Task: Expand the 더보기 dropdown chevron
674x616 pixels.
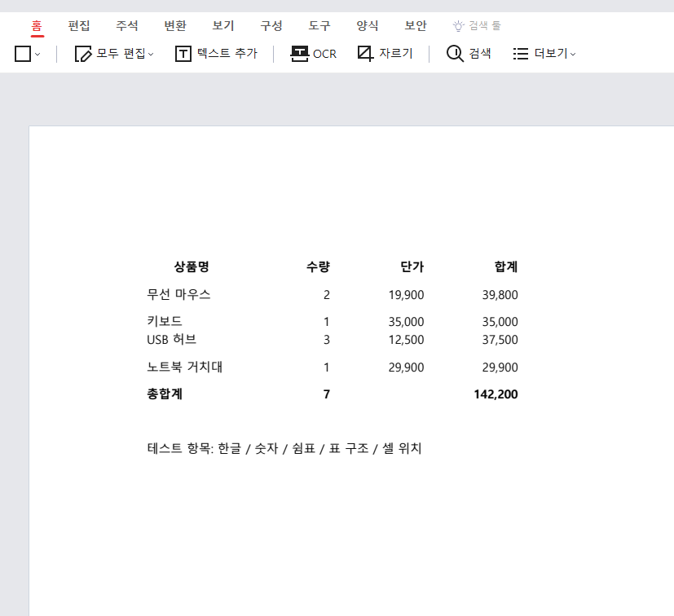Action: click(x=573, y=54)
